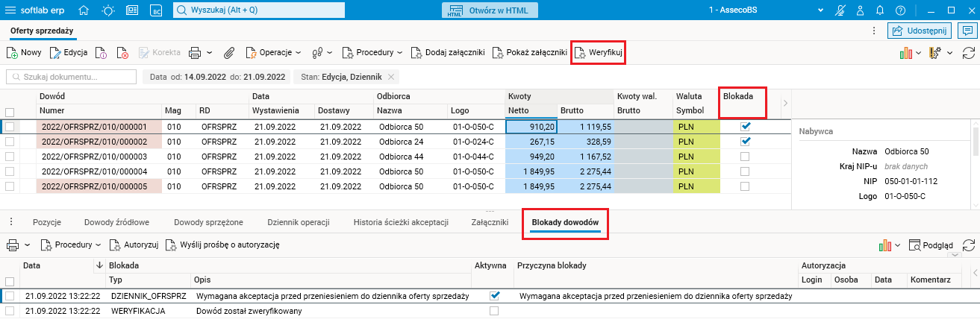Click the Dodaj załączniki button
980x328 pixels.
448,53
